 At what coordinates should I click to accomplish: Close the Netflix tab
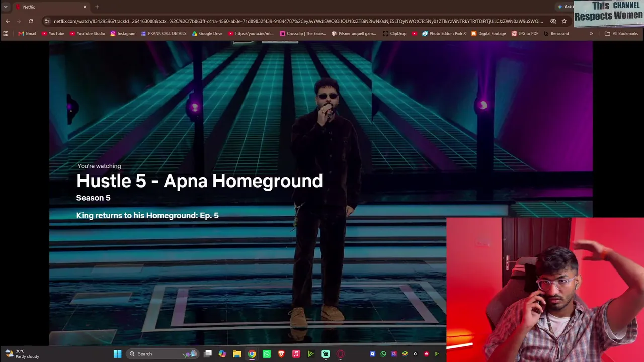click(85, 7)
